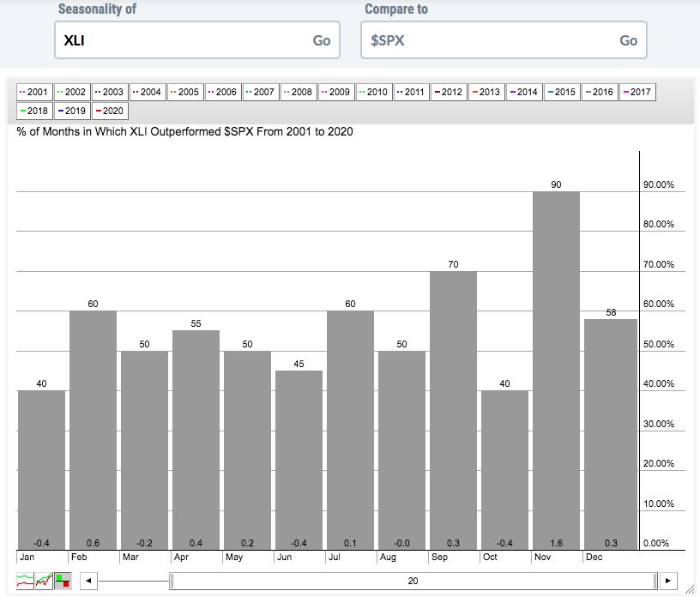Toggle the 2020 year series

pyautogui.click(x=110, y=111)
